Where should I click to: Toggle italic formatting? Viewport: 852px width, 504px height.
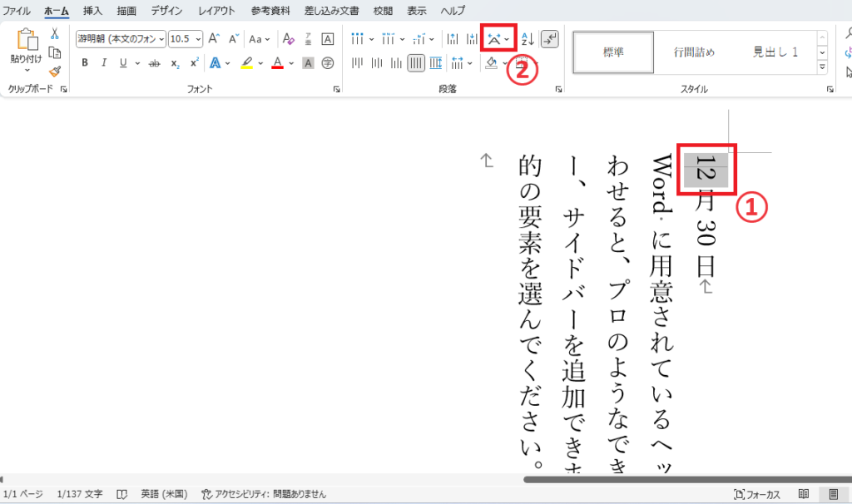[104, 63]
